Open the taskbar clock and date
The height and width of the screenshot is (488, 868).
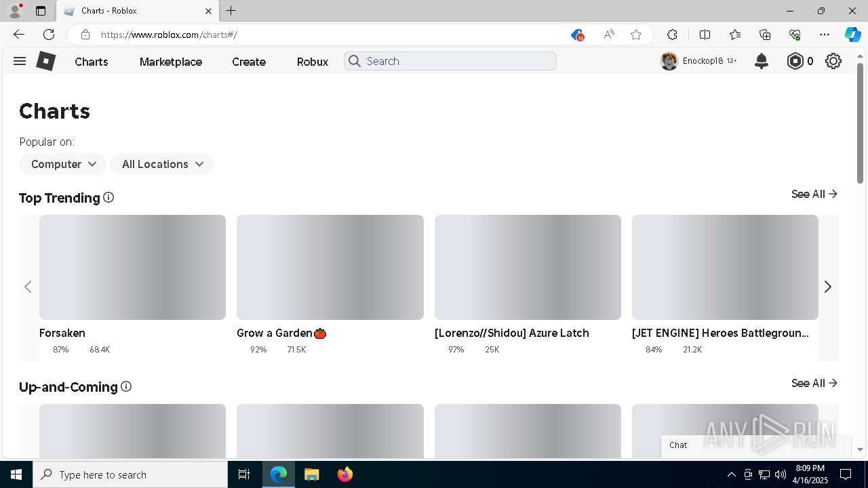[x=809, y=474]
